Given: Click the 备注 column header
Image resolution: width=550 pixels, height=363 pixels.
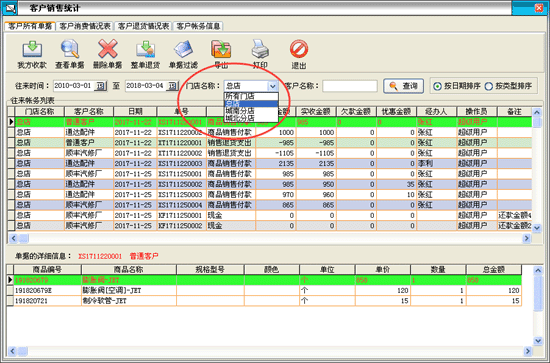Looking at the screenshot, I should click(514, 112).
